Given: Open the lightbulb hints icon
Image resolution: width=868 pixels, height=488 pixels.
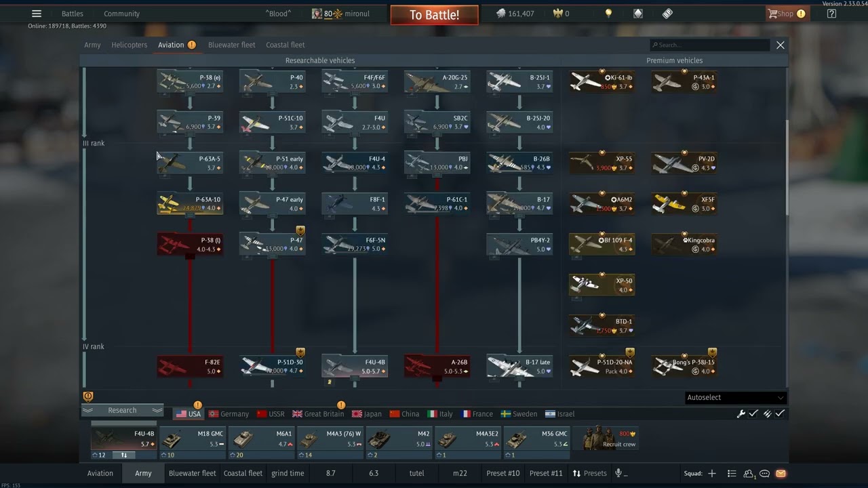Looking at the screenshot, I should point(608,14).
